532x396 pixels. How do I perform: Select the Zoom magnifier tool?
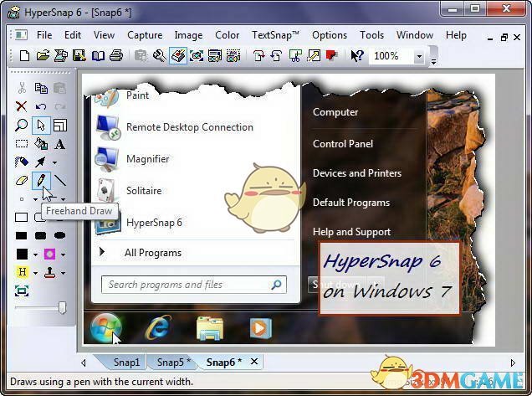tap(22, 125)
